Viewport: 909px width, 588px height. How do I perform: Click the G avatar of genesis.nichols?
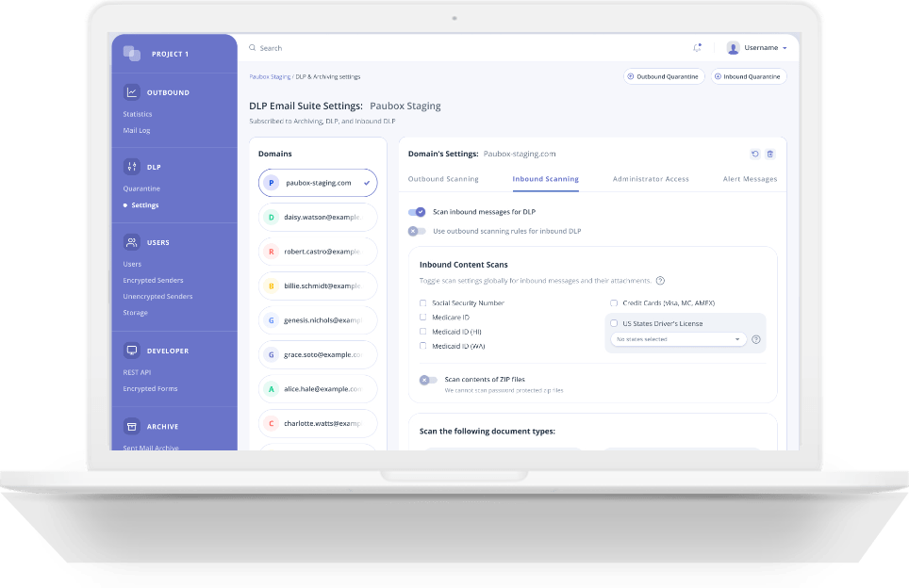coord(271,319)
